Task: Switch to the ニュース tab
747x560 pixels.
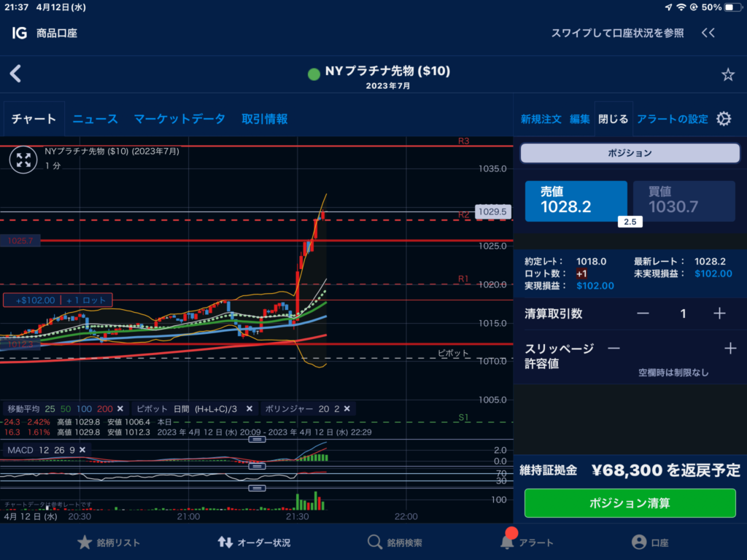Action: pos(95,119)
